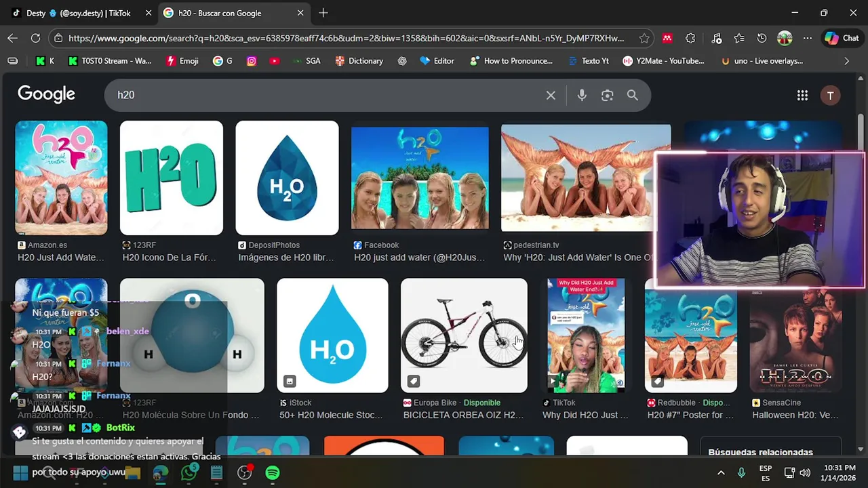
Task: Go back with the browser back arrow
Action: pyautogui.click(x=12, y=39)
